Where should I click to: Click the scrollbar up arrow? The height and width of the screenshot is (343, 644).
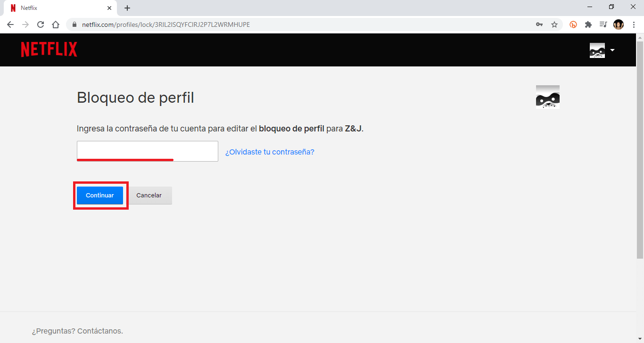click(x=640, y=37)
